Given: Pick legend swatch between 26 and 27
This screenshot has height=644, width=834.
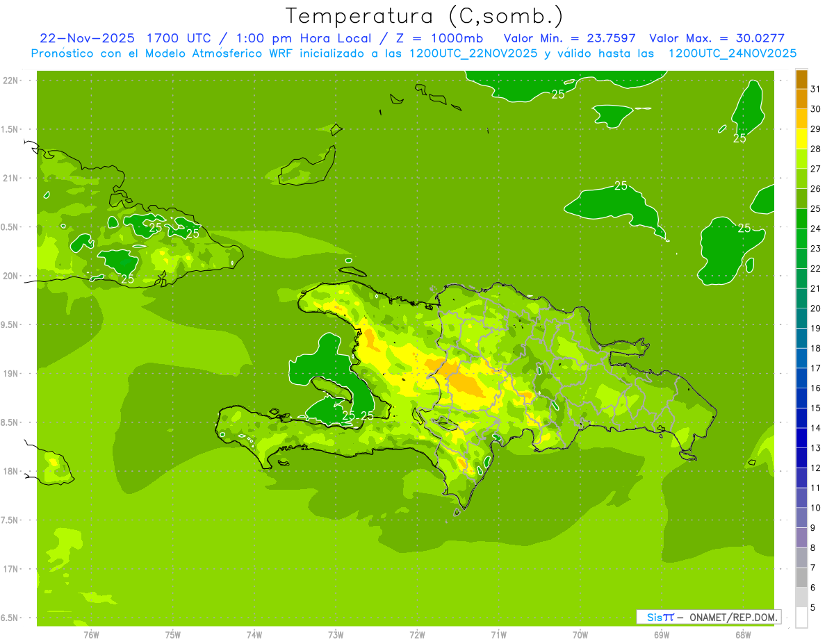Looking at the screenshot, I should tap(801, 179).
